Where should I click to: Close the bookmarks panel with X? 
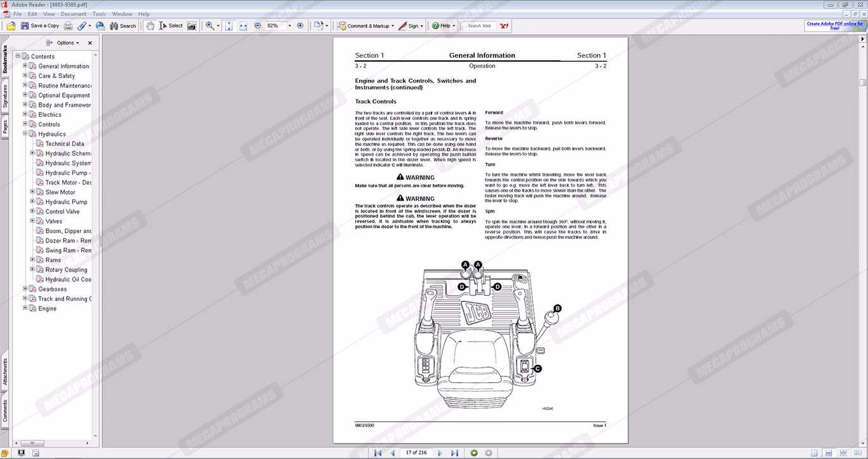point(90,43)
